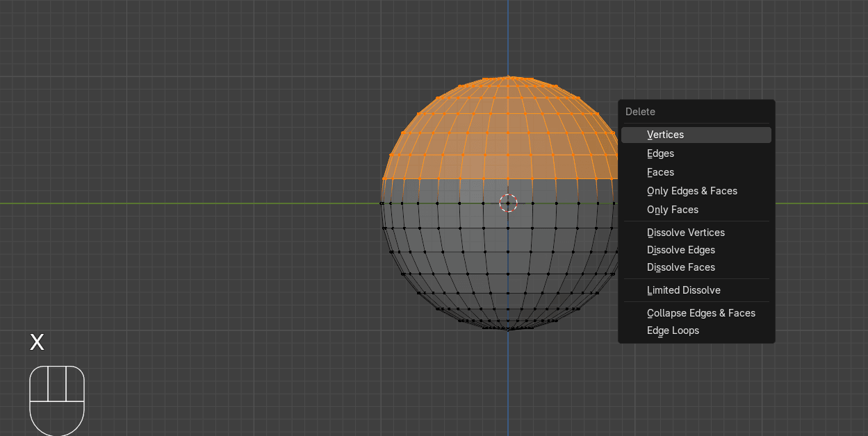Viewport: 868px width, 436px height.
Task: Choose Collapse Edges & Faces
Action: click(x=701, y=313)
